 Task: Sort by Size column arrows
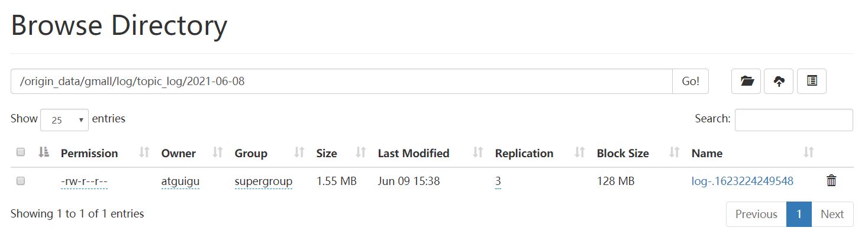360,152
